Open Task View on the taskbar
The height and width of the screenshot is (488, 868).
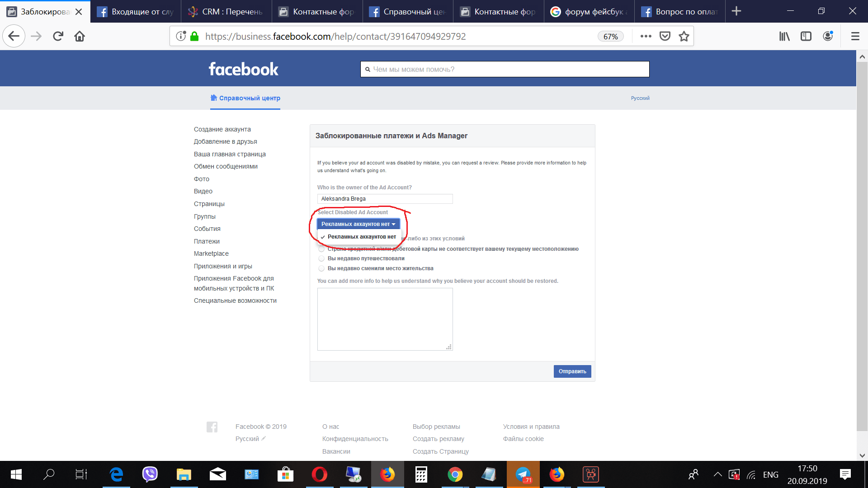point(81,474)
